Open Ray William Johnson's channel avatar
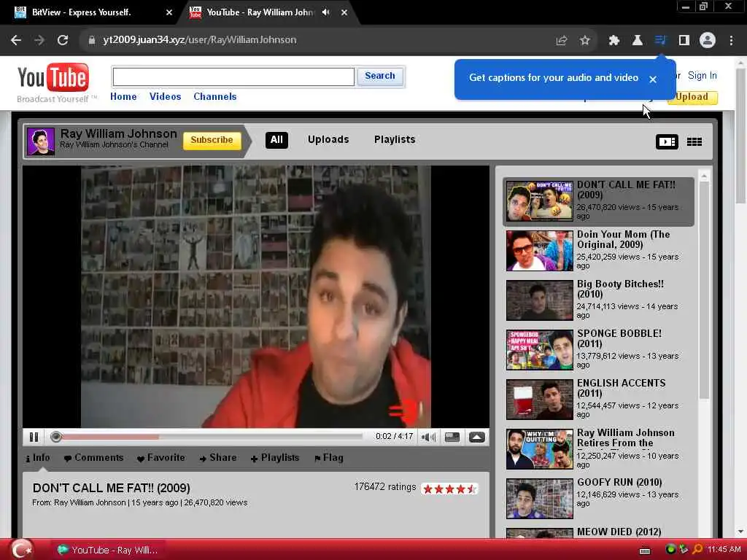This screenshot has height=560, width=747. (41, 141)
